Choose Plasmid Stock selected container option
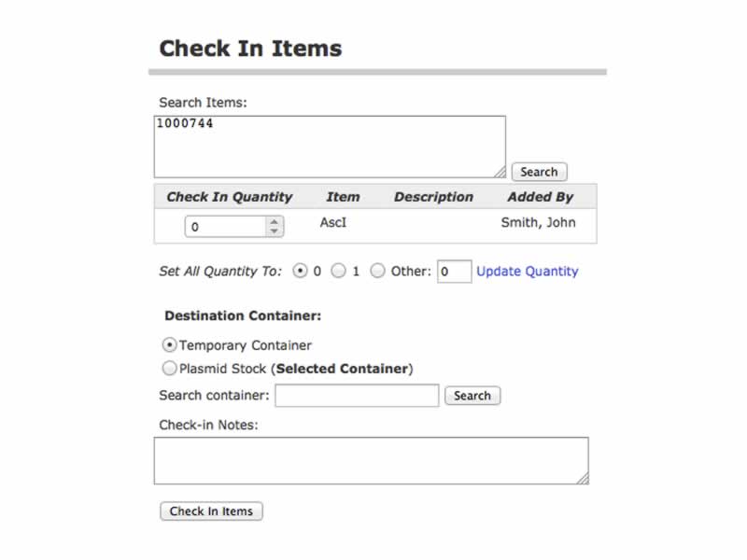Screen dimensions: 747x560 (170, 368)
